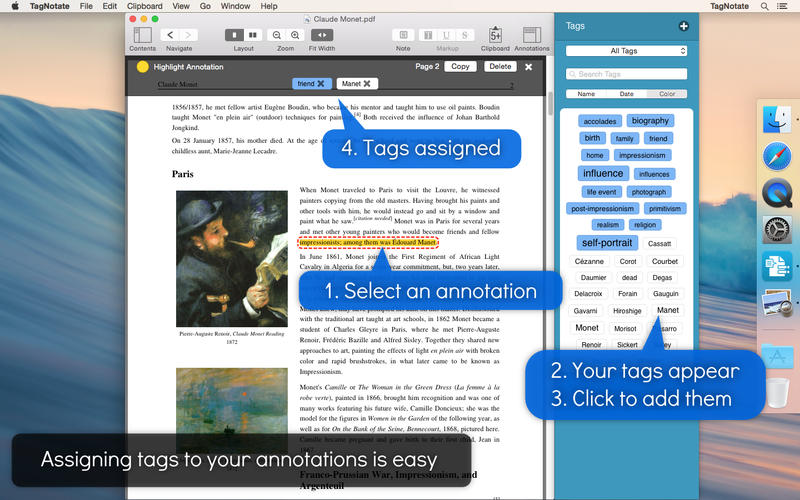Open the Contents sidebar panel
This screenshot has height=500, width=800.
click(142, 35)
